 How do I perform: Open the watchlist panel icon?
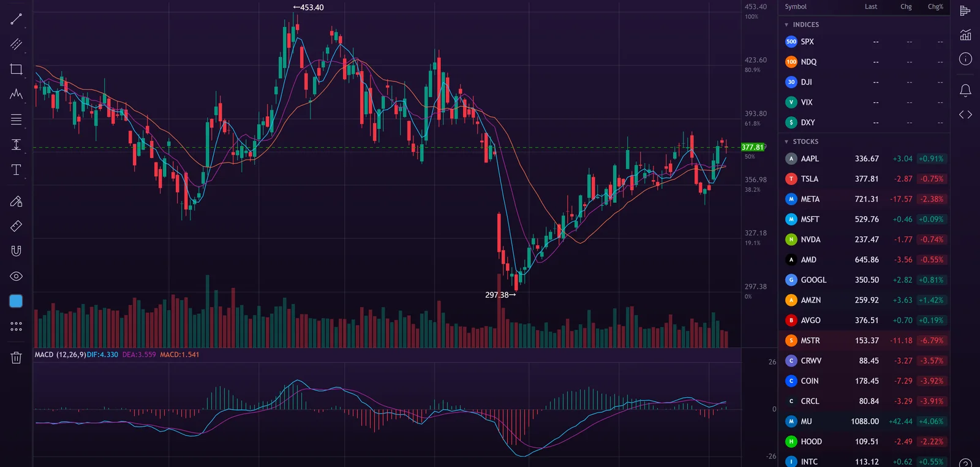click(x=965, y=10)
